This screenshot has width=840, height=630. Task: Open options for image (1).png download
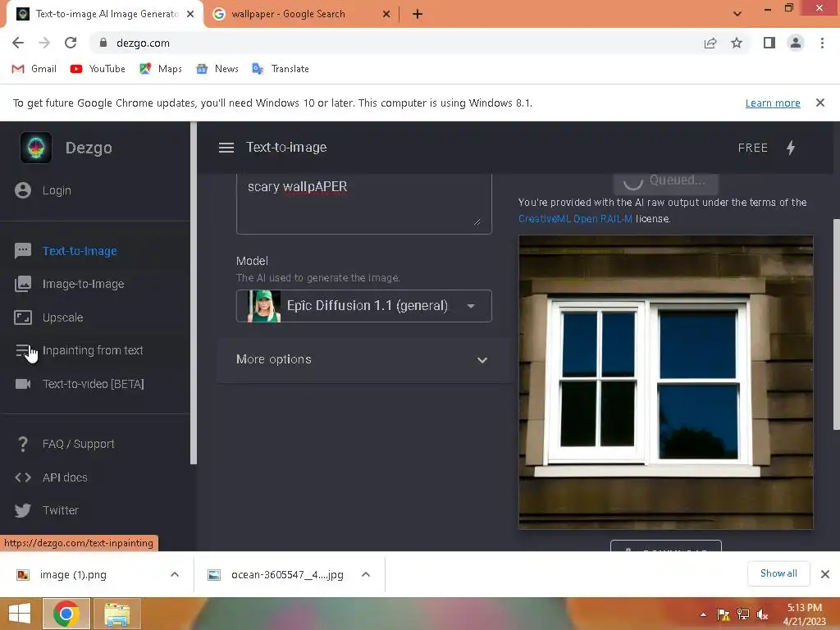(x=175, y=574)
